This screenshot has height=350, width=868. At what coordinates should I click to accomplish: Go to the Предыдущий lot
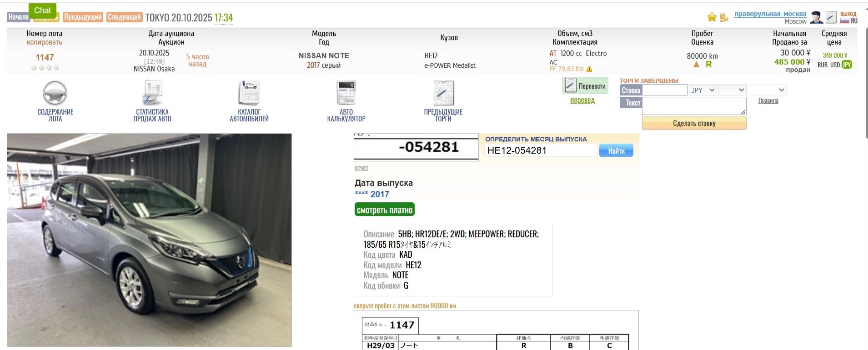83,17
